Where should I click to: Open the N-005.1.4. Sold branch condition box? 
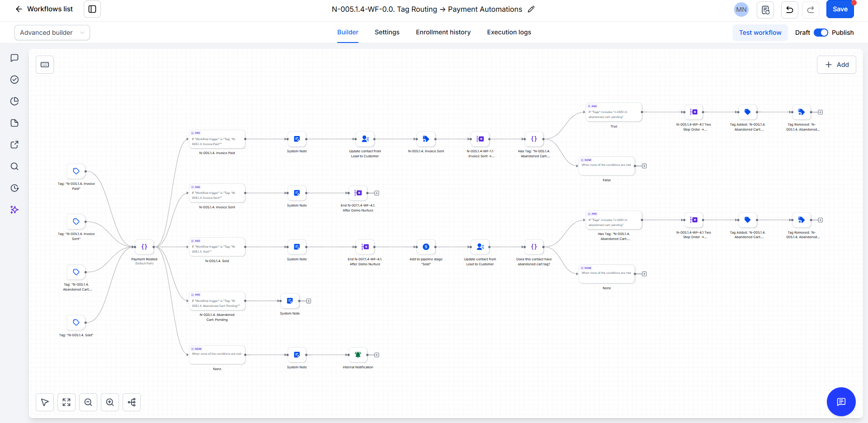click(217, 247)
